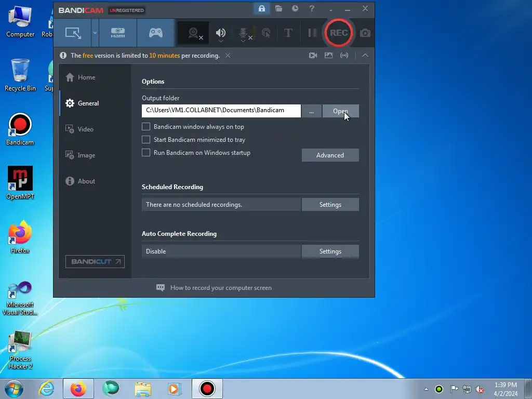Dismiss the free version notice

click(x=228, y=55)
